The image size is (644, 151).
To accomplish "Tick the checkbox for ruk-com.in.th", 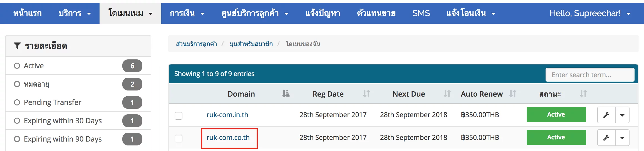I will (179, 115).
